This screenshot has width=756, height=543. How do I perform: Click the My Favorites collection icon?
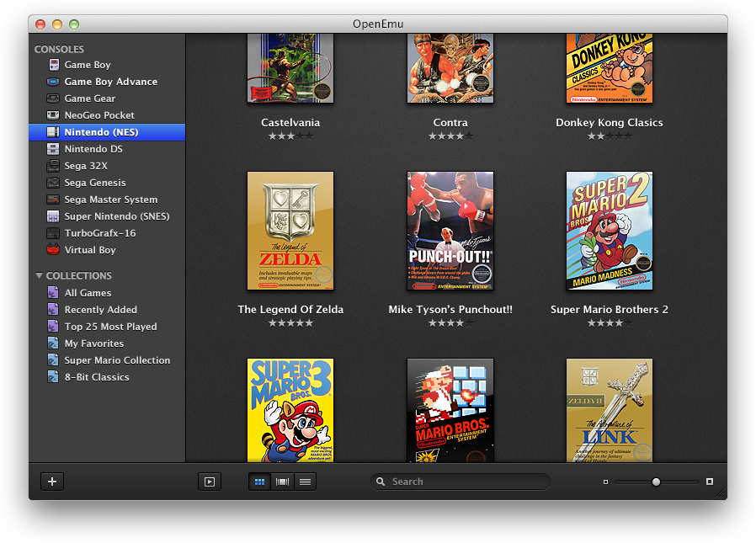pos(53,343)
